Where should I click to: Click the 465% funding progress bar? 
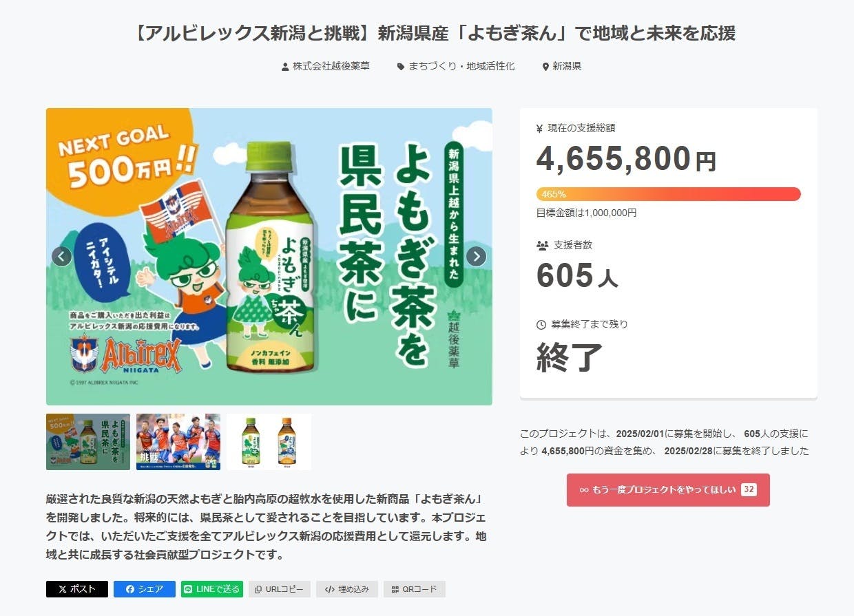668,194
